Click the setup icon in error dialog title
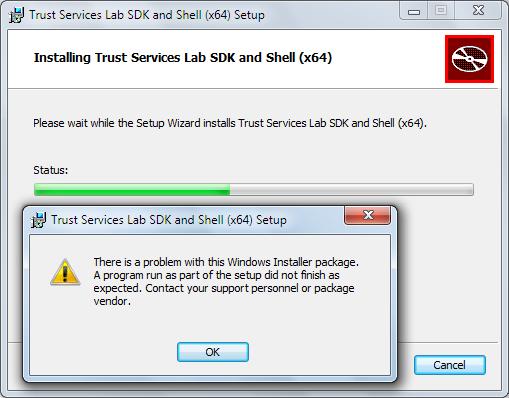This screenshot has height=398, width=509. [x=38, y=220]
